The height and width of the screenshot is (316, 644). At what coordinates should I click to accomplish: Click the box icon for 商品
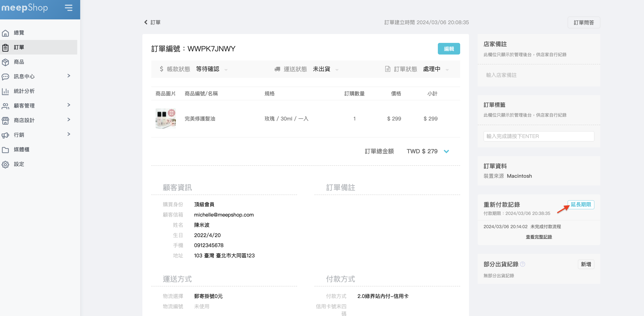[5, 62]
